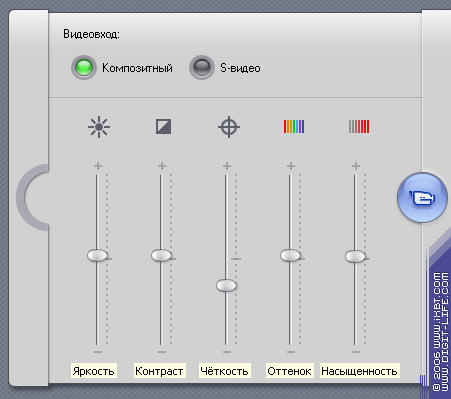Image resolution: width=451 pixels, height=399 pixels.
Task: Click the contrast square icon
Action: (x=164, y=127)
